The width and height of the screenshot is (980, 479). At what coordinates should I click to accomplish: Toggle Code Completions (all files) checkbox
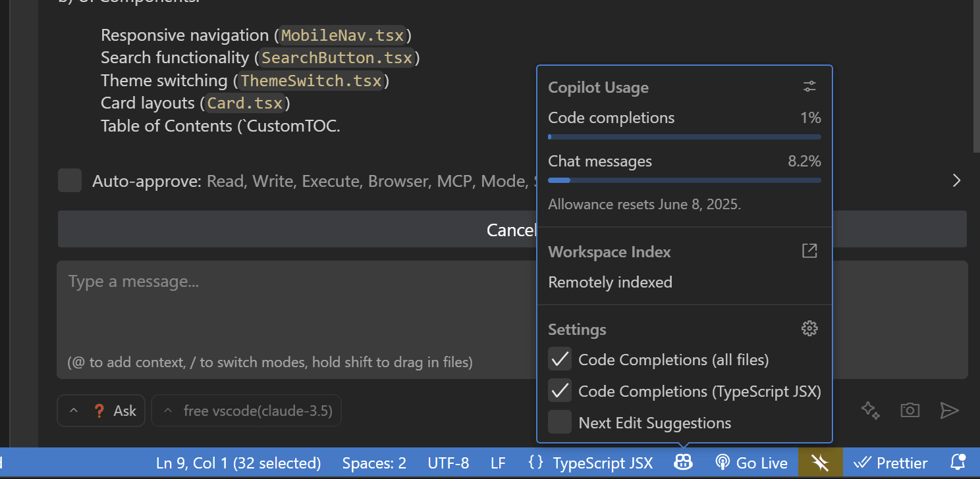tap(560, 359)
